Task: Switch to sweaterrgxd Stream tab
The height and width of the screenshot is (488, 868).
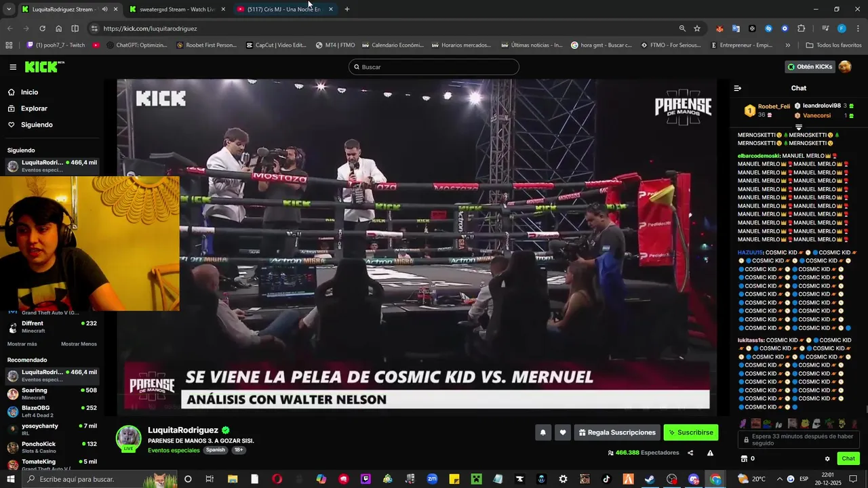Action: (177, 9)
